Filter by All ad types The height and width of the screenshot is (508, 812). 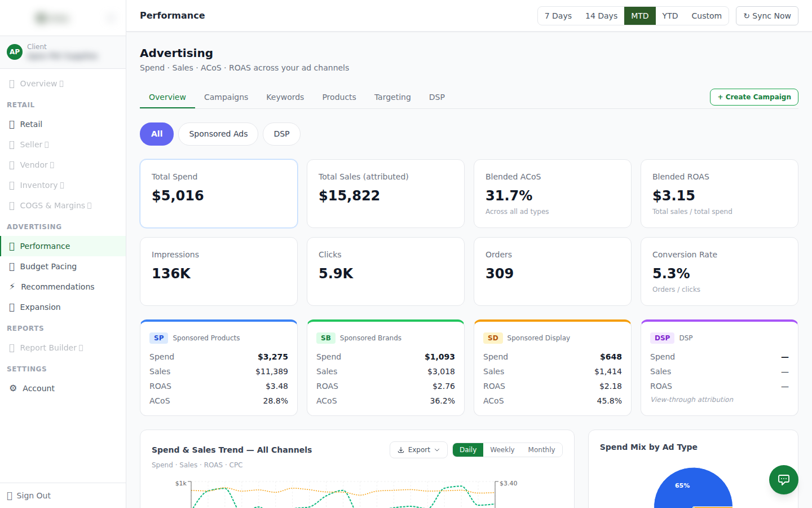pos(157,134)
